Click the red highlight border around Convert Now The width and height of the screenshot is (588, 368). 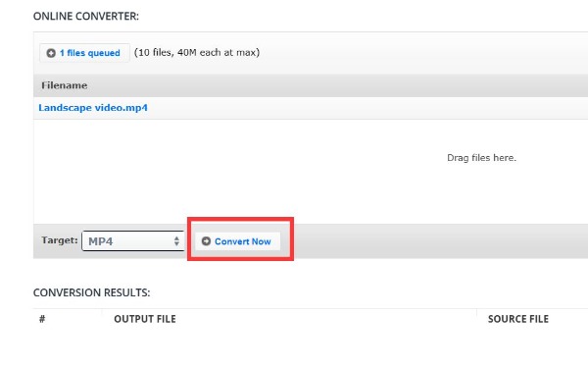click(x=240, y=219)
